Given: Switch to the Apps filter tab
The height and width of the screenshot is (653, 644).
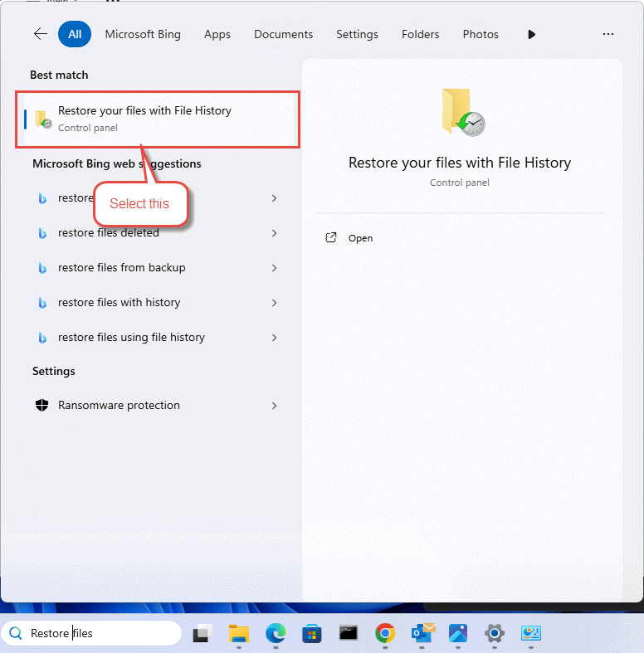Looking at the screenshot, I should point(217,34).
